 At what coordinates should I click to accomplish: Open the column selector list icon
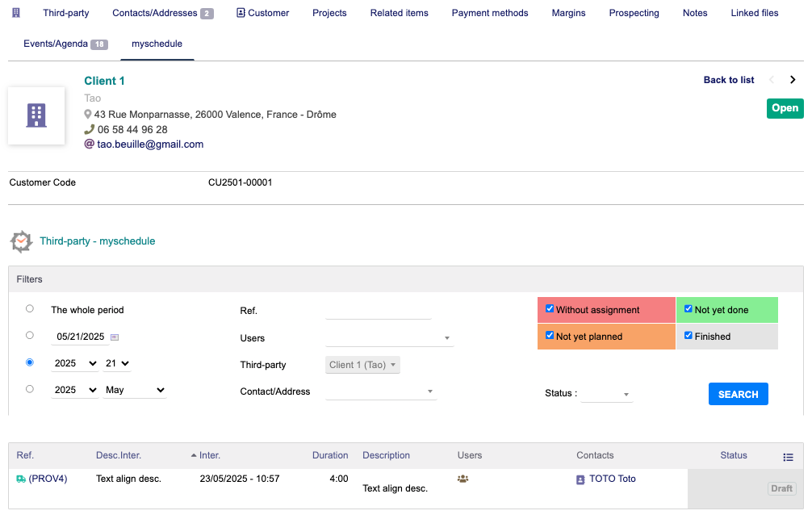788,457
